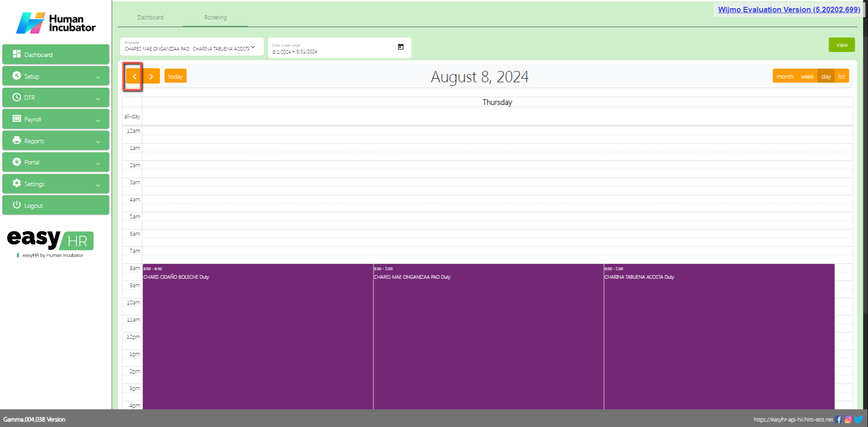Click the date range input field

coord(340,48)
